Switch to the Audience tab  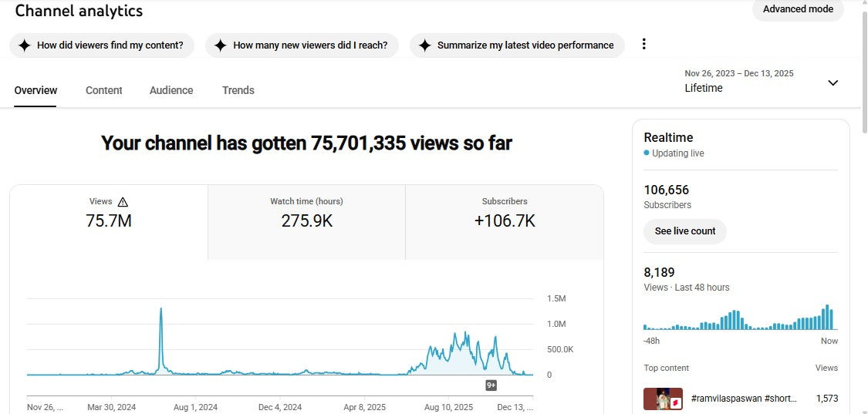(x=171, y=90)
